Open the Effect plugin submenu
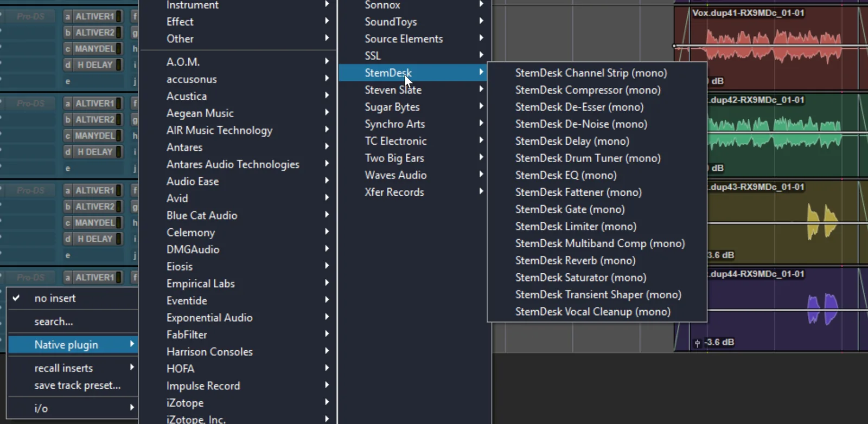The image size is (868, 424). (238, 22)
